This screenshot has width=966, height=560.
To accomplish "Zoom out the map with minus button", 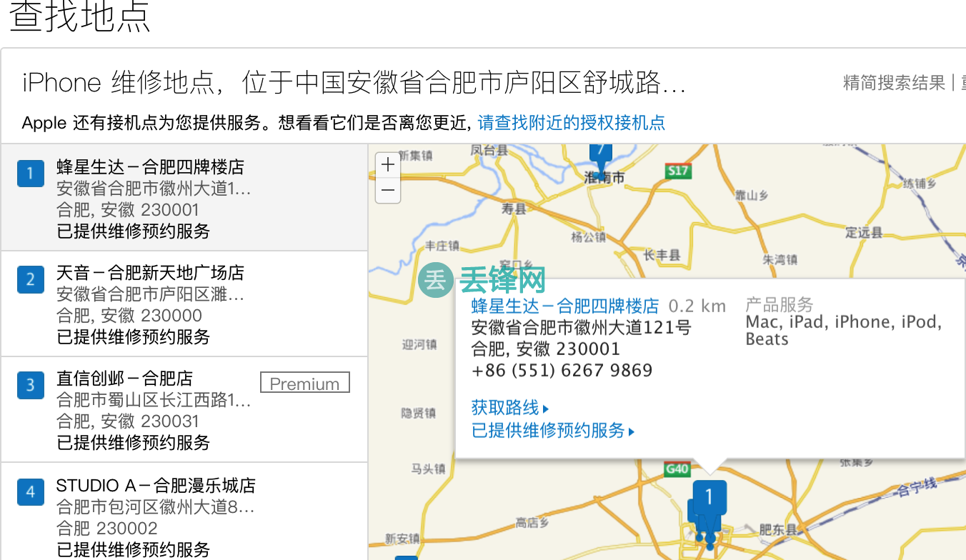I will [x=388, y=190].
